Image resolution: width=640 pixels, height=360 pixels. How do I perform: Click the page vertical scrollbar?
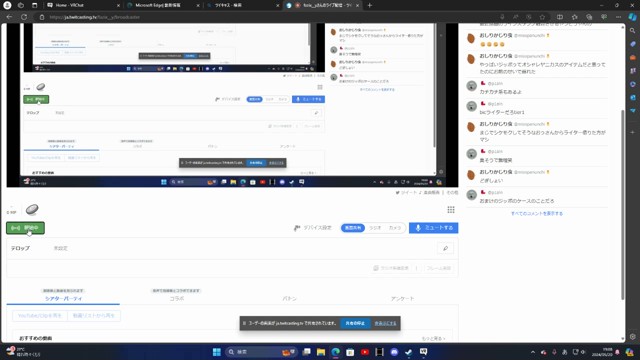623,204
